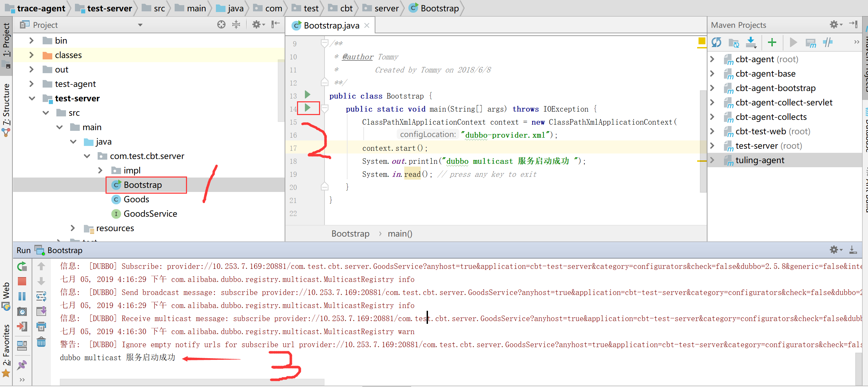Pin the Run tab
The width and height of the screenshot is (868, 387).
click(x=22, y=365)
